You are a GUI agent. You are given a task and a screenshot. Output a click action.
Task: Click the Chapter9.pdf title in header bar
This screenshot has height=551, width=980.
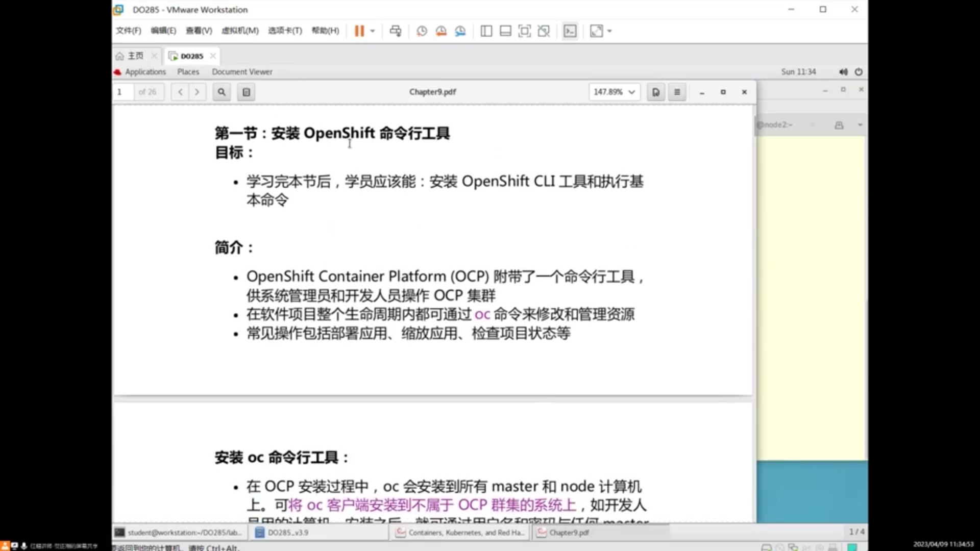coord(432,92)
